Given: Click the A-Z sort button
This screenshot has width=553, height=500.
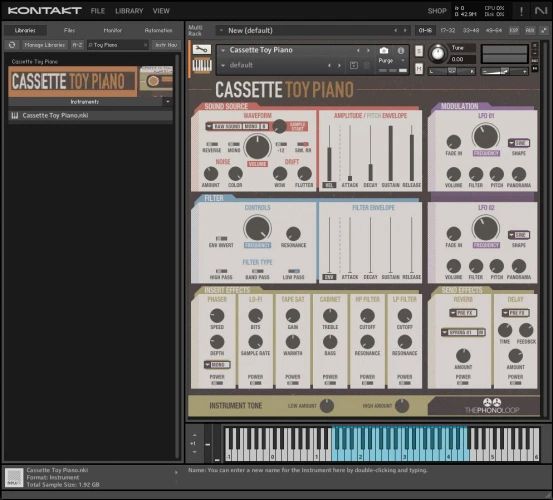Looking at the screenshot, I should point(77,45).
